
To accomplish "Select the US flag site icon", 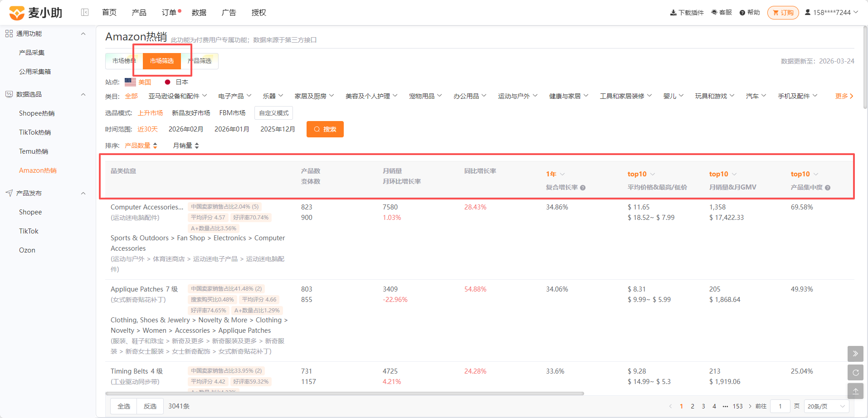I will 130,82.
